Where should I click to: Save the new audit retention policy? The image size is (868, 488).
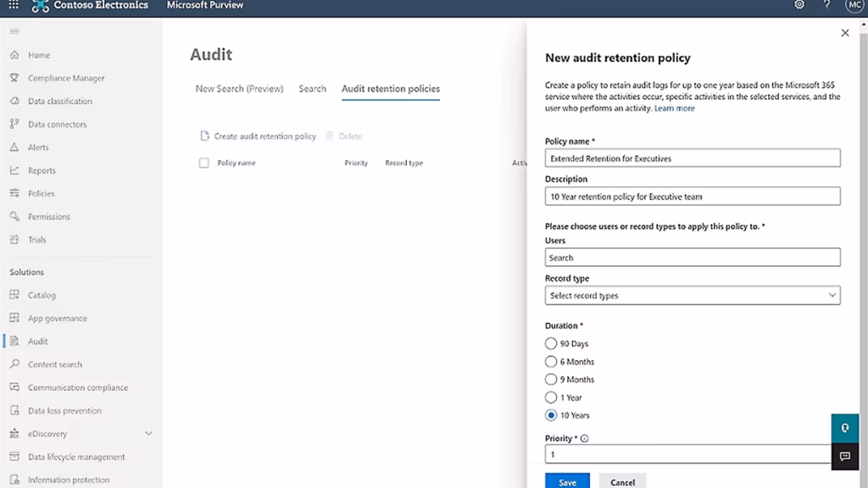point(566,481)
